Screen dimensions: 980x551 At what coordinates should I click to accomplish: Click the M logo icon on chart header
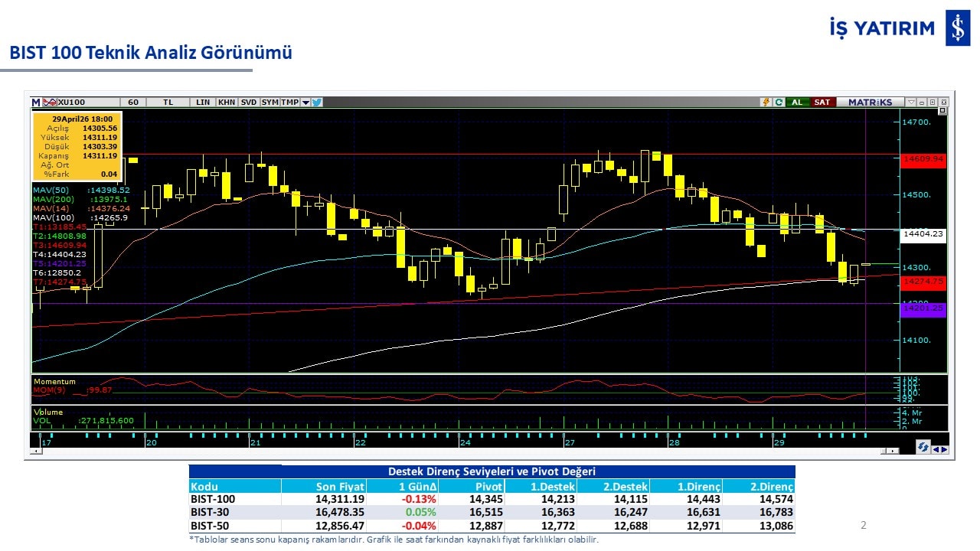pyautogui.click(x=36, y=102)
